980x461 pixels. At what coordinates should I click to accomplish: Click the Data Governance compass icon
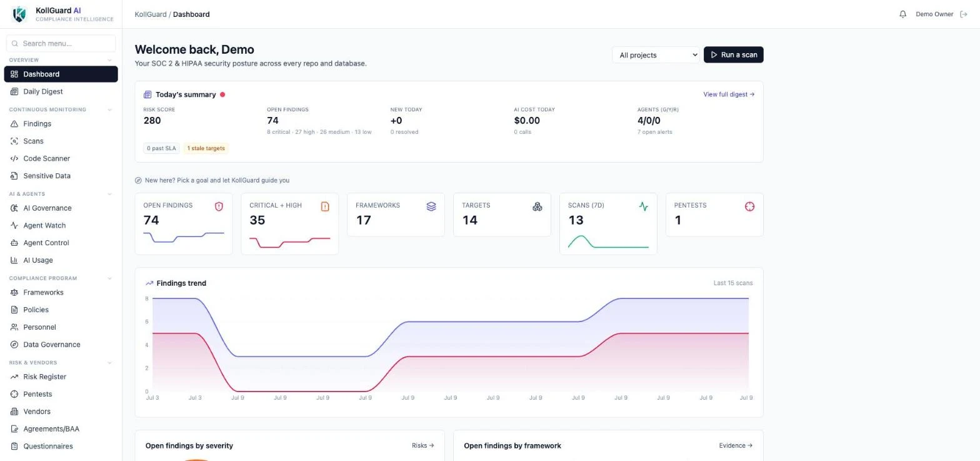point(14,345)
